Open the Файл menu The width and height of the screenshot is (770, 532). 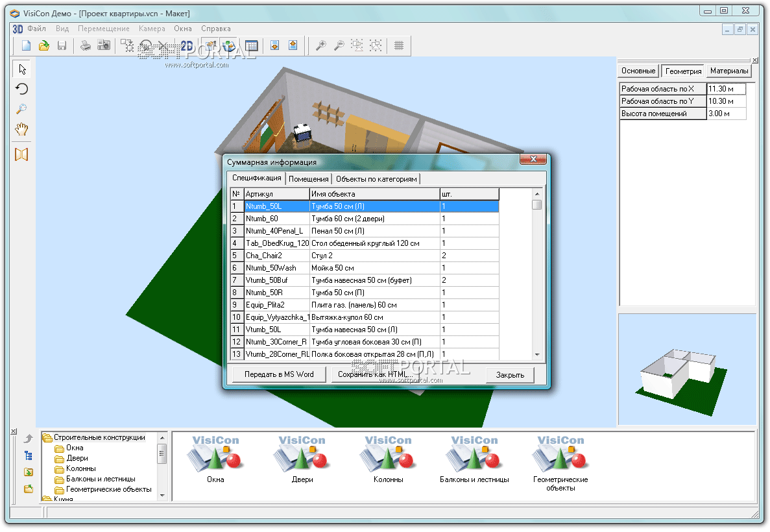pyautogui.click(x=36, y=29)
